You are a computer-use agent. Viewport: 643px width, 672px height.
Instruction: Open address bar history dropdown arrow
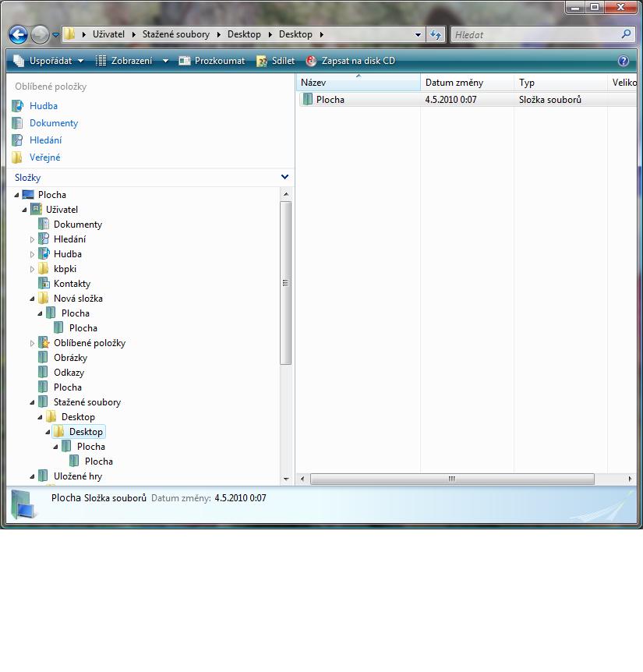tap(418, 35)
